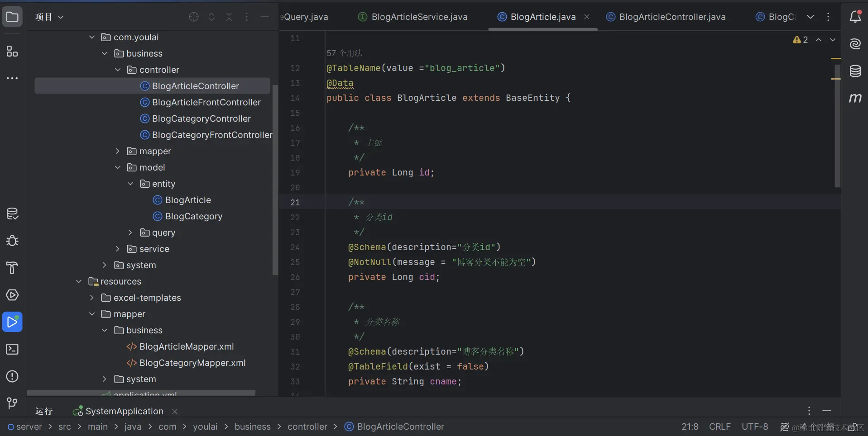Expand the system package under com.youlai
Viewport: 868px width, 436px height.
click(x=105, y=265)
